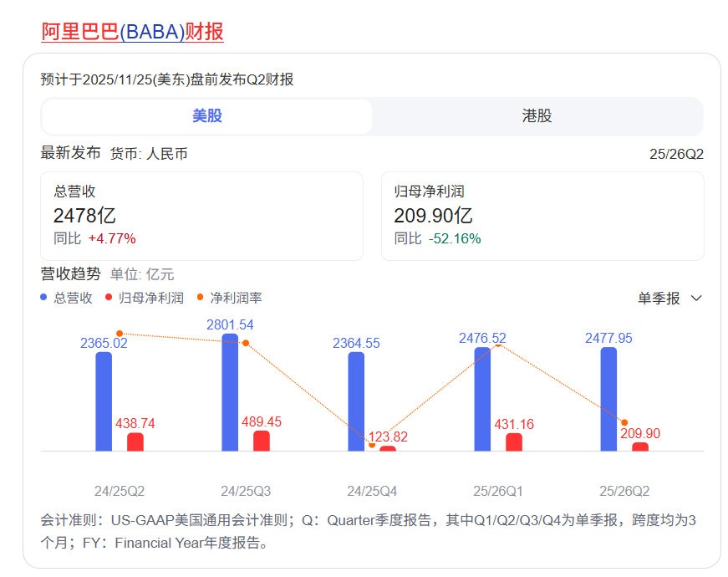Click the -52.16% year-over-year value
This screenshot has height=577, width=728.
tap(455, 239)
